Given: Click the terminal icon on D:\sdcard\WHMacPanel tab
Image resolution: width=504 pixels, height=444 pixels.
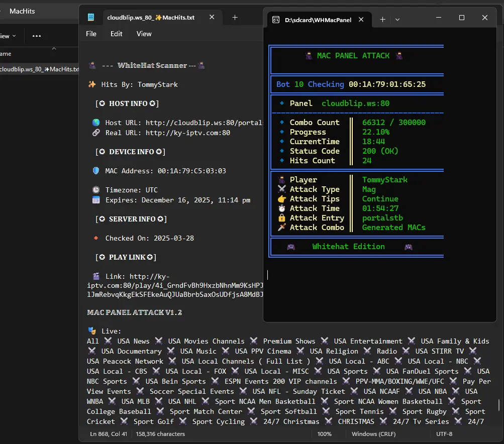Looking at the screenshot, I should [x=276, y=20].
